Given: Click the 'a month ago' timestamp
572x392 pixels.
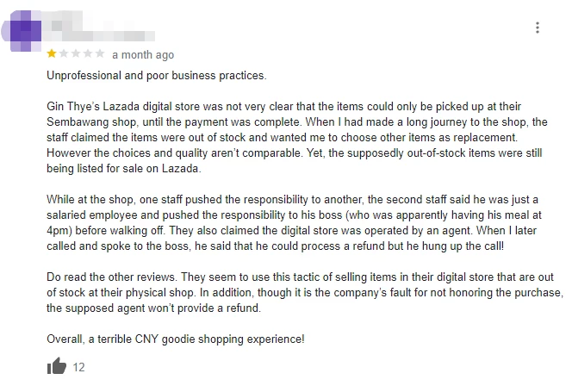Looking at the screenshot, I should pos(143,55).
